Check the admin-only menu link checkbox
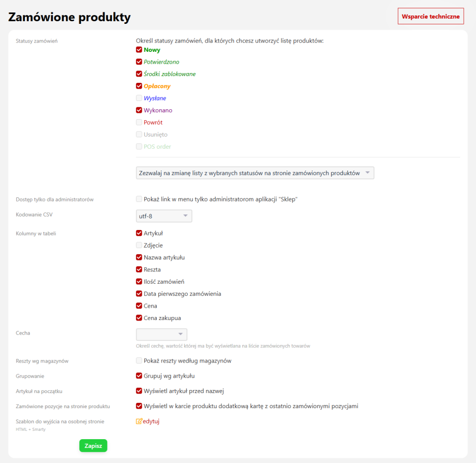This screenshot has height=463, width=476. point(139,199)
